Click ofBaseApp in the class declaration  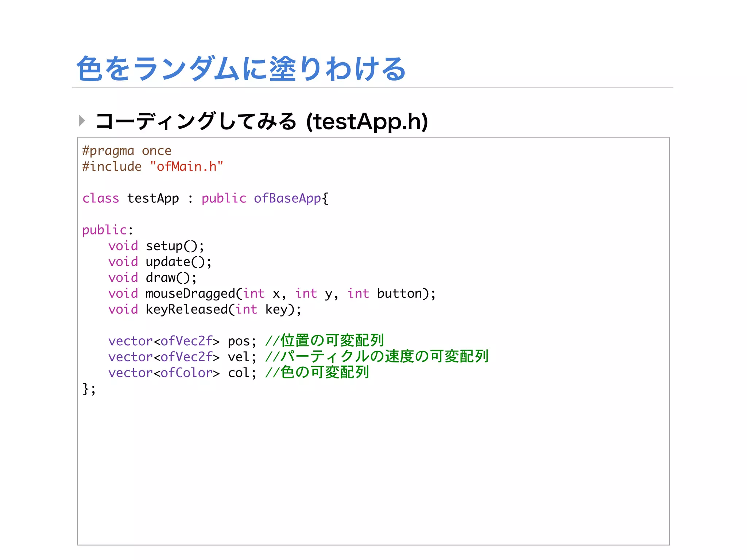(x=287, y=198)
